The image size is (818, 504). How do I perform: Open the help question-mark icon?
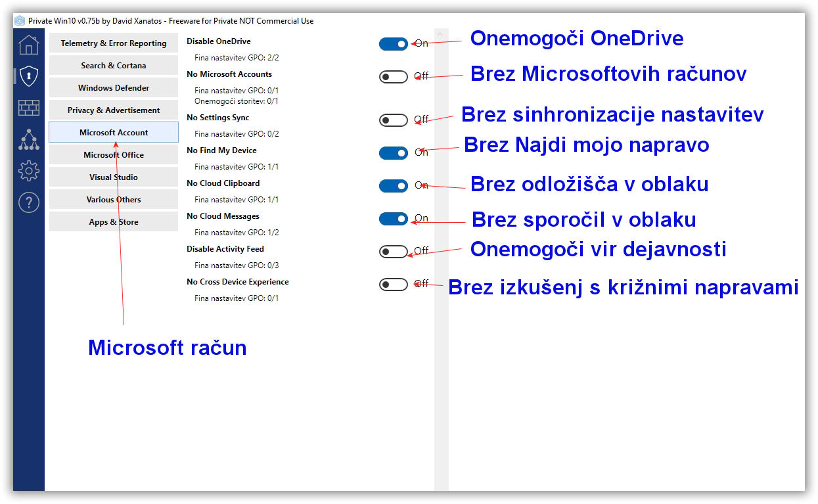[x=28, y=203]
